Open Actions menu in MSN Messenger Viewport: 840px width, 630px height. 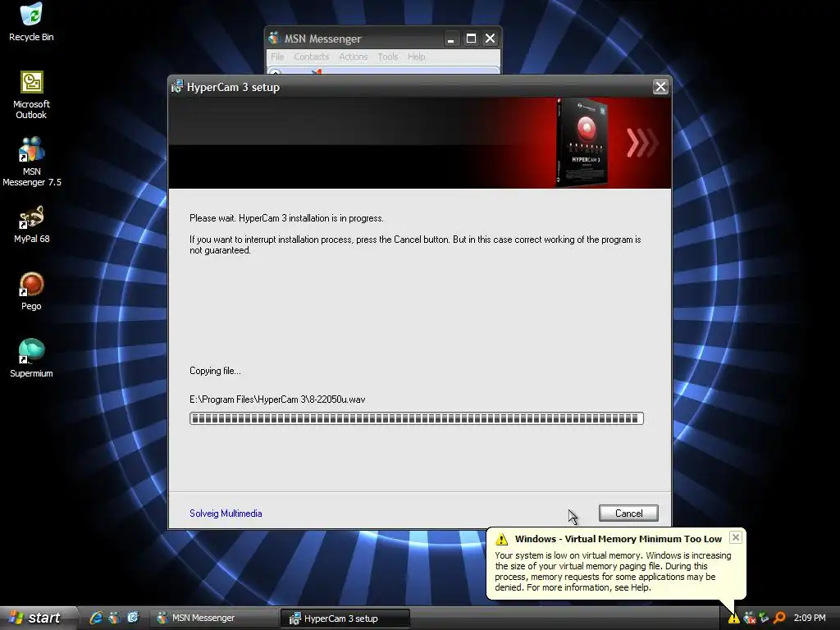[x=354, y=57]
